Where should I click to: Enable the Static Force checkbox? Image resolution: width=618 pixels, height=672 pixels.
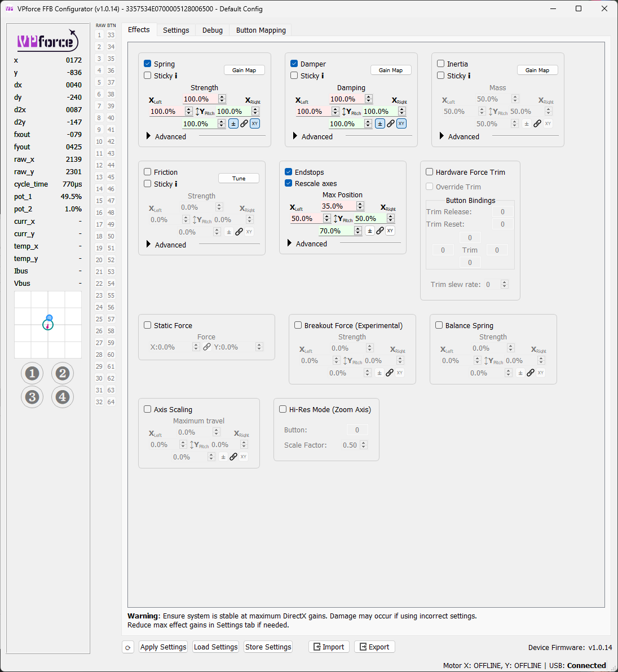click(x=147, y=325)
